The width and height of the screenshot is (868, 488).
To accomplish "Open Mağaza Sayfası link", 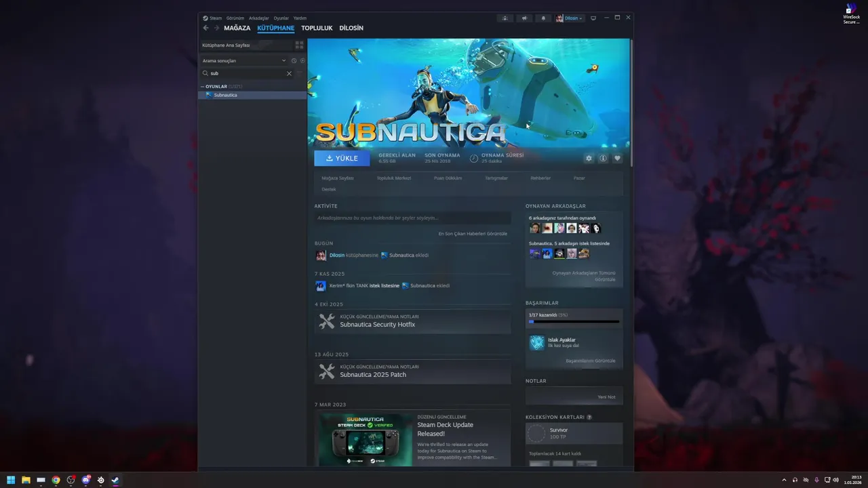I will (338, 178).
